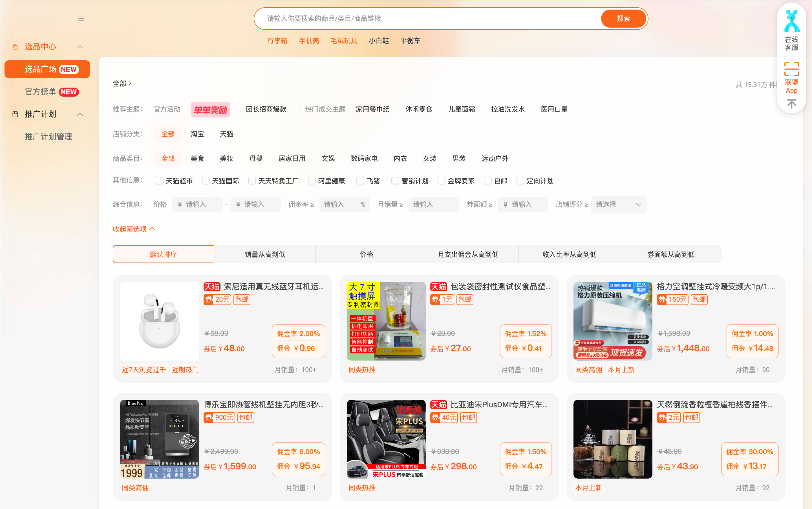812x509 pixels.
Task: Select the 美妆 category
Action: 226,159
